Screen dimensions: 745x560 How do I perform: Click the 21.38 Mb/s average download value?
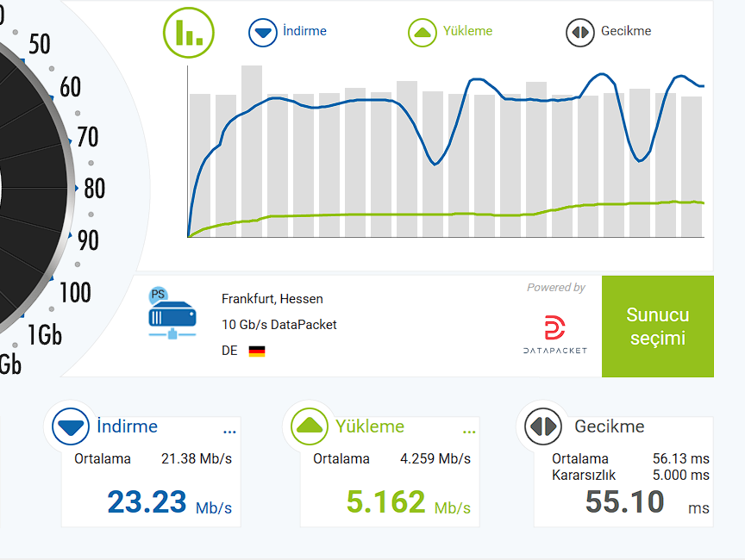197,458
